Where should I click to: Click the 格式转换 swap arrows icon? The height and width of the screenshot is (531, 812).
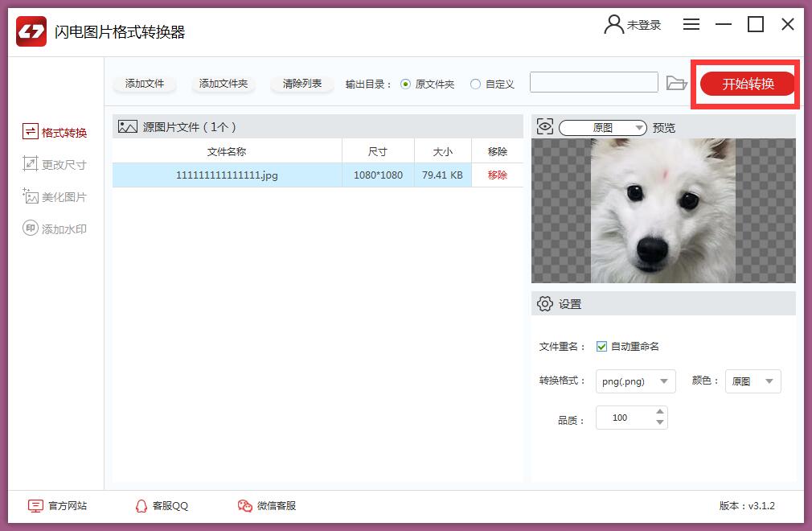pyautogui.click(x=30, y=132)
